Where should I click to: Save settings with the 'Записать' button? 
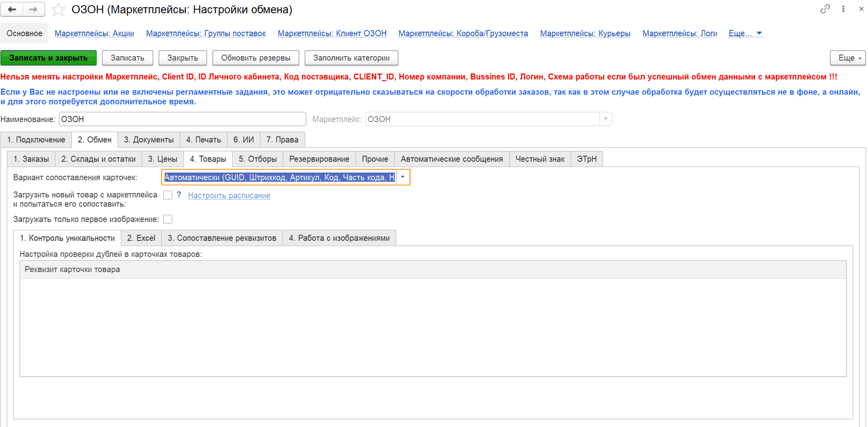pyautogui.click(x=128, y=58)
